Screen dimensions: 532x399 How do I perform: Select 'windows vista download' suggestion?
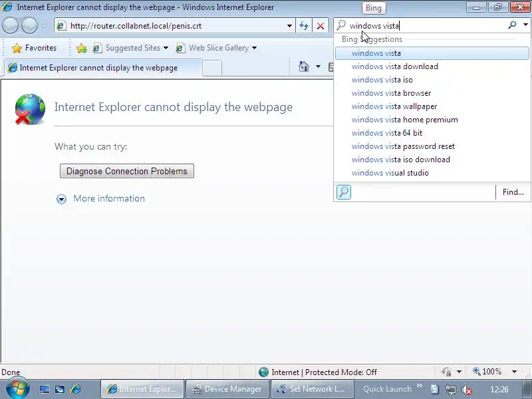pos(432,66)
